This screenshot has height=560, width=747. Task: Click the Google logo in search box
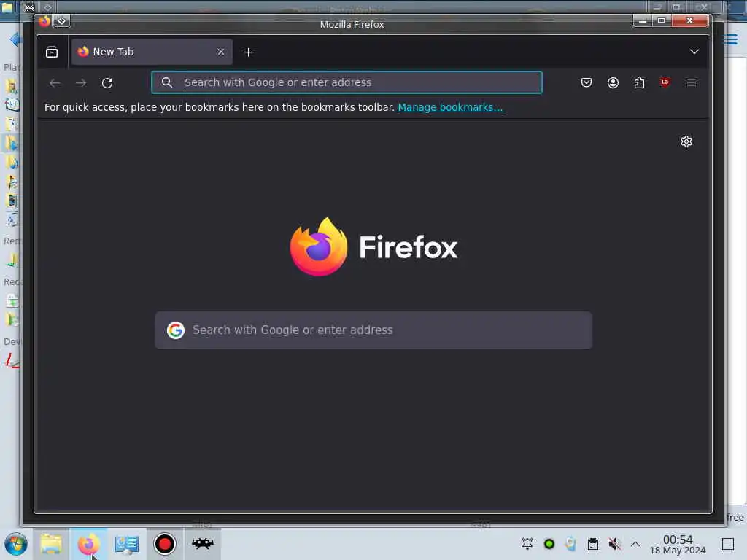[175, 330]
